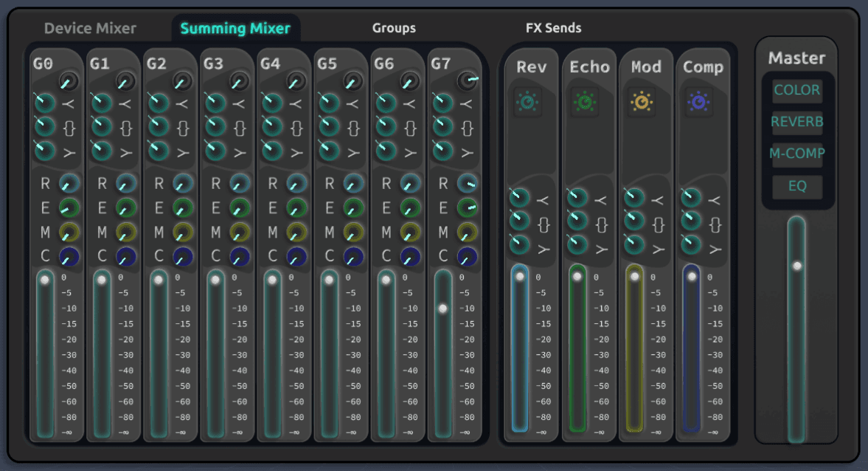This screenshot has width=868, height=471.
Task: Click the G1 modulation send knob (M)
Action: (126, 232)
